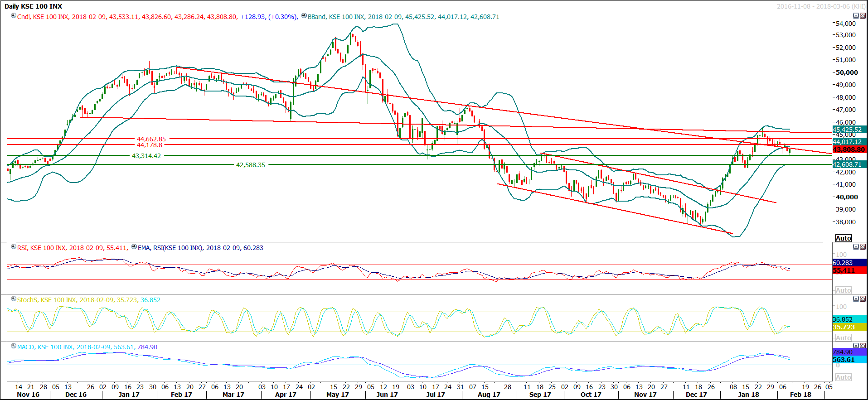Click the 43,314.42 support line label
868x400 pixels.
click(146, 156)
